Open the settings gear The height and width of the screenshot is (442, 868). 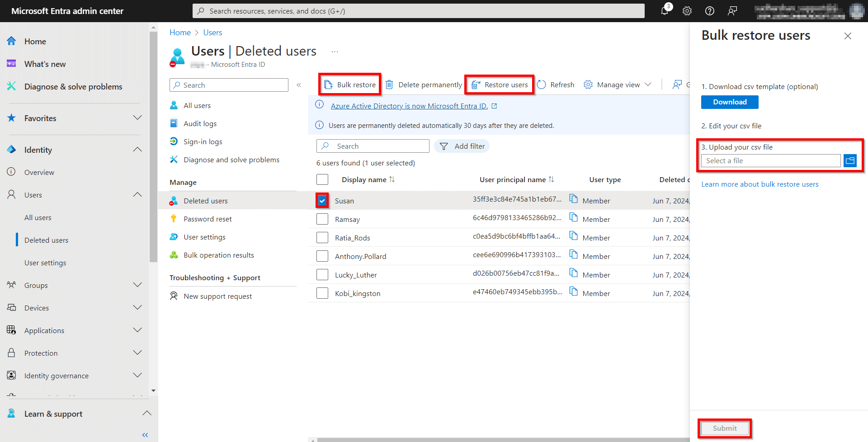coord(687,11)
